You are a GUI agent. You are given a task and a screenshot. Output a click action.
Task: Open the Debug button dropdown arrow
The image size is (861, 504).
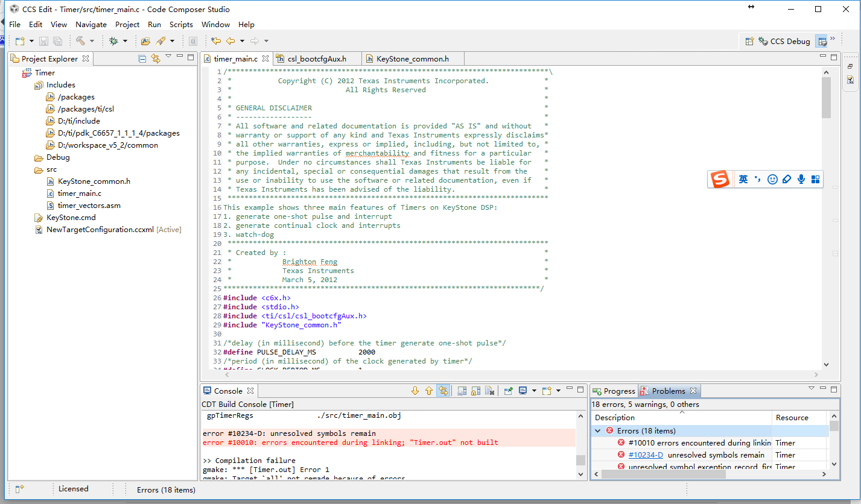pyautogui.click(x=125, y=41)
